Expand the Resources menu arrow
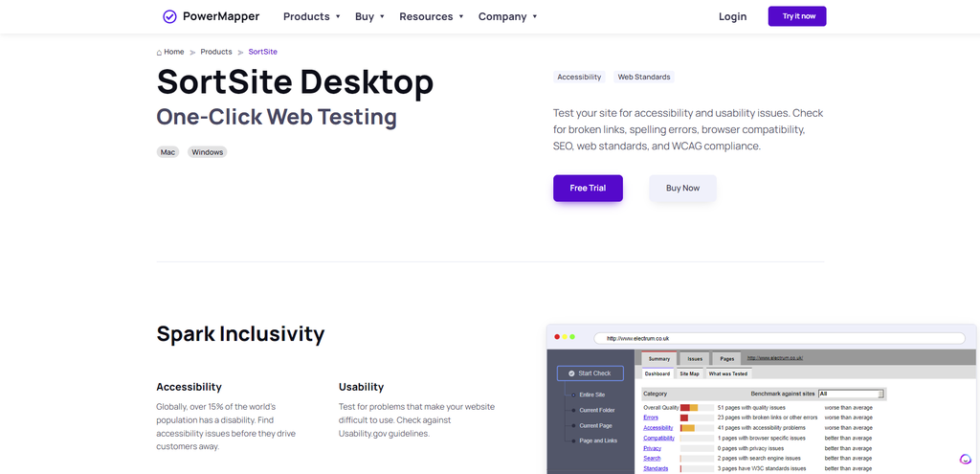This screenshot has width=980, height=474. 461,17
